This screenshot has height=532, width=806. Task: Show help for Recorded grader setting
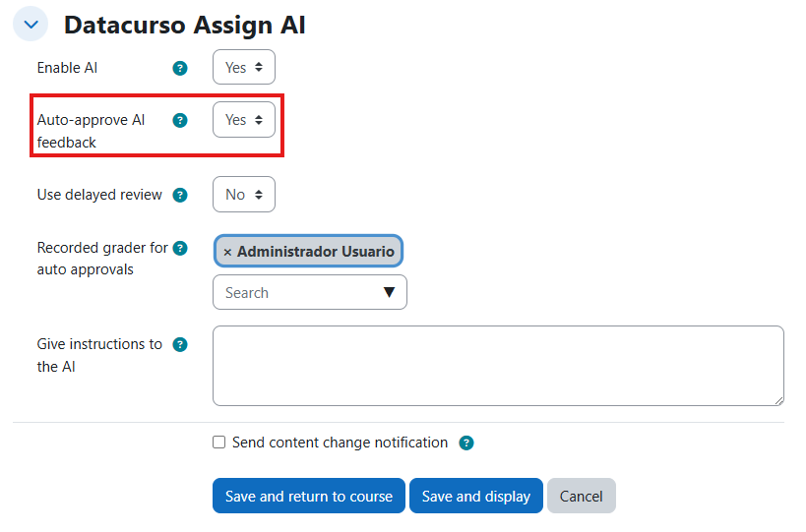pyautogui.click(x=180, y=249)
